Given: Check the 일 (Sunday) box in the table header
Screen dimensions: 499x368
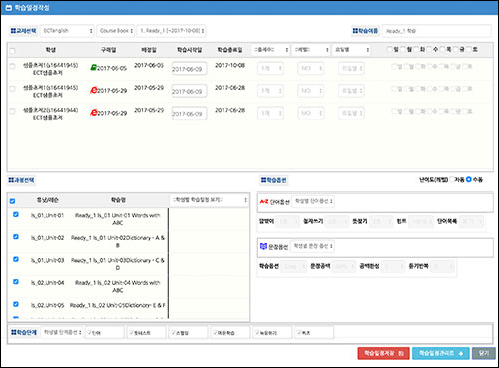Looking at the screenshot, I should [389, 49].
